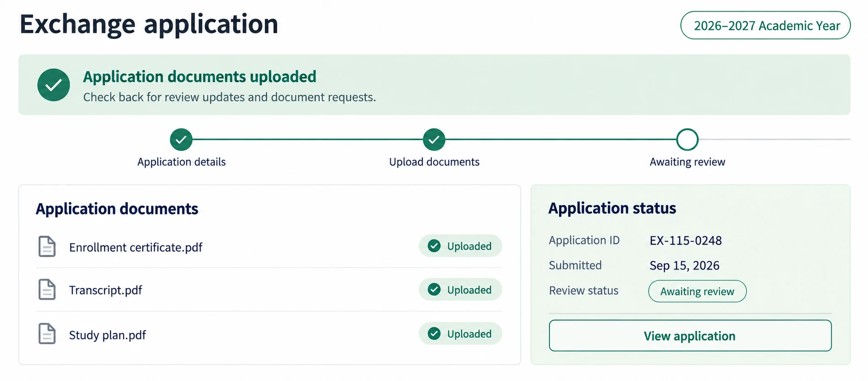Viewport: 868px width, 381px height.
Task: Click the Study plan.pdf file icon
Action: click(x=47, y=334)
